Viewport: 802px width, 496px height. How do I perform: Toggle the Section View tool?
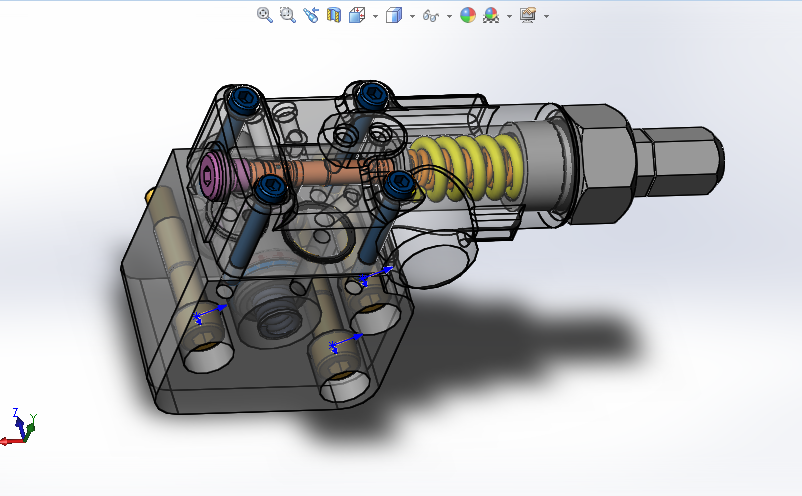333,15
